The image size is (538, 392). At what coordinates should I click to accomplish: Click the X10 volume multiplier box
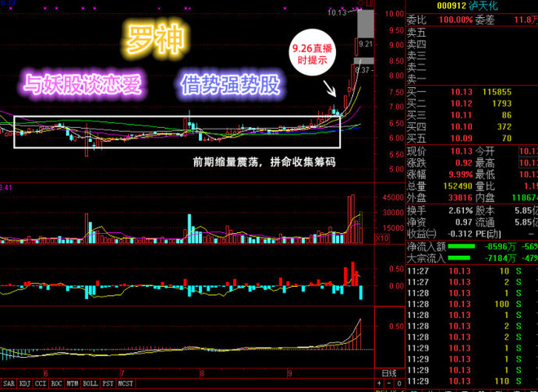[382, 238]
